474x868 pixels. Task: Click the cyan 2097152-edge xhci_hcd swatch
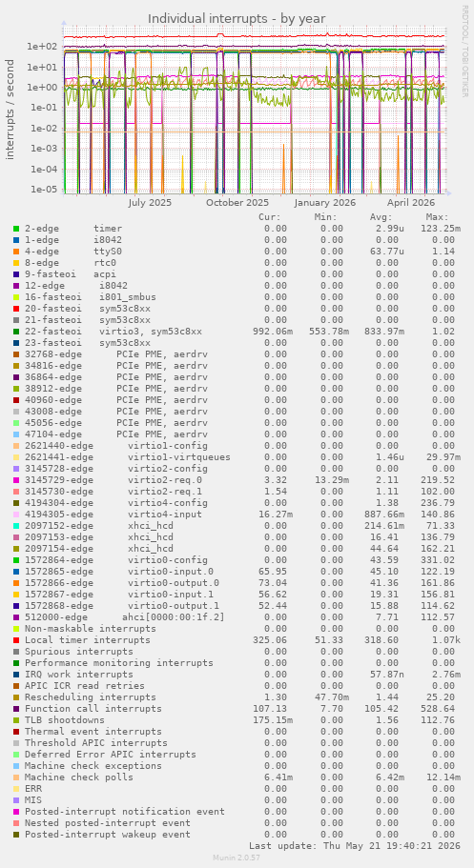tap(16, 526)
